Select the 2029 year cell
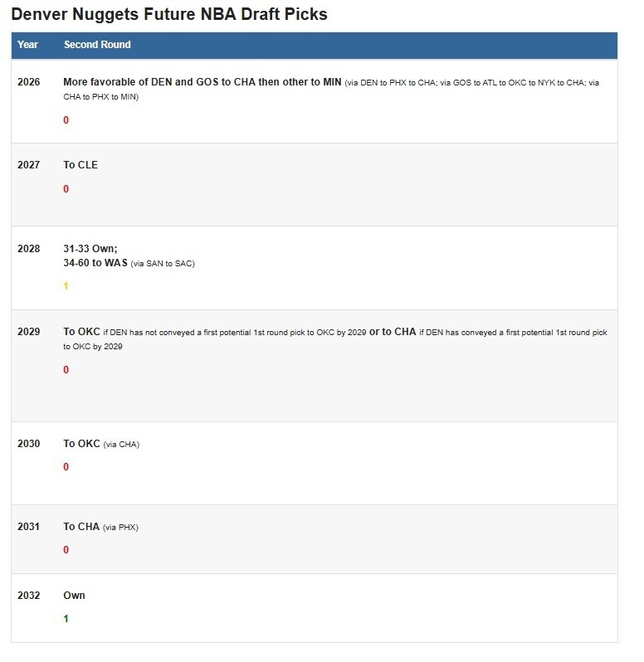Image resolution: width=644 pixels, height=662 pixels. [x=29, y=332]
